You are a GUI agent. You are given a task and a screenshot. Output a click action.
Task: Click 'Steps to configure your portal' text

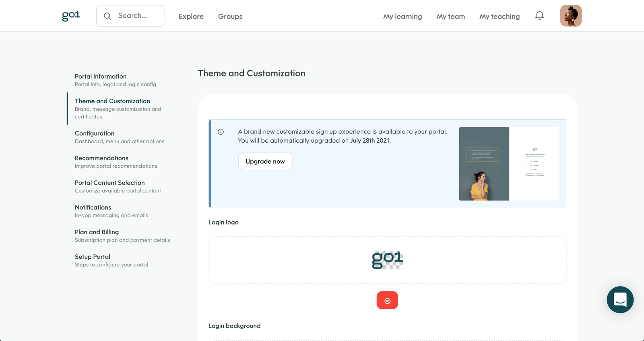(x=111, y=265)
